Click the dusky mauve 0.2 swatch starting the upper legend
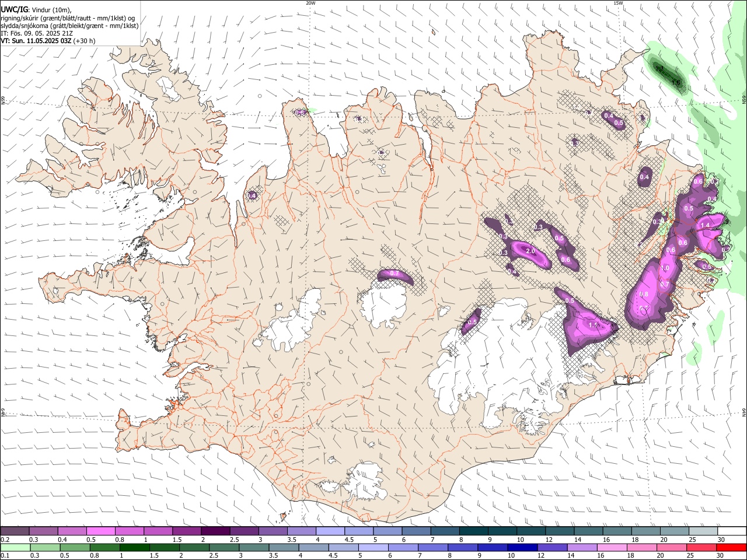Screen dimensions: 747x560 click(x=14, y=531)
